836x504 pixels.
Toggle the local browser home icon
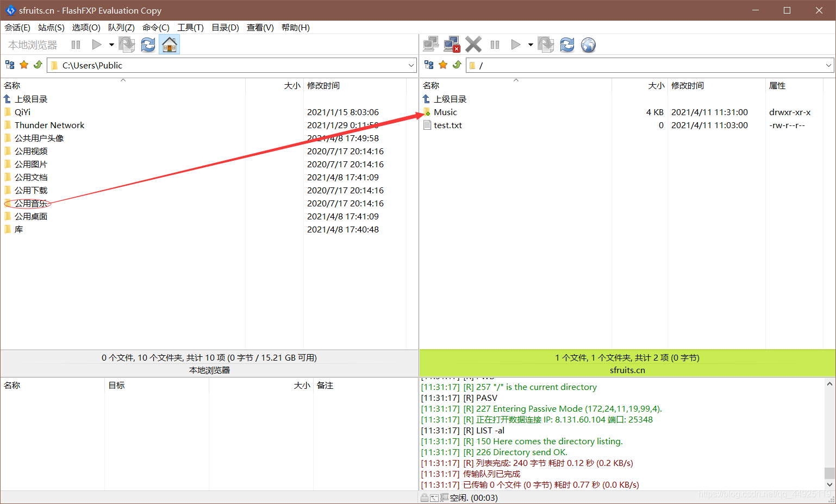pyautogui.click(x=170, y=45)
